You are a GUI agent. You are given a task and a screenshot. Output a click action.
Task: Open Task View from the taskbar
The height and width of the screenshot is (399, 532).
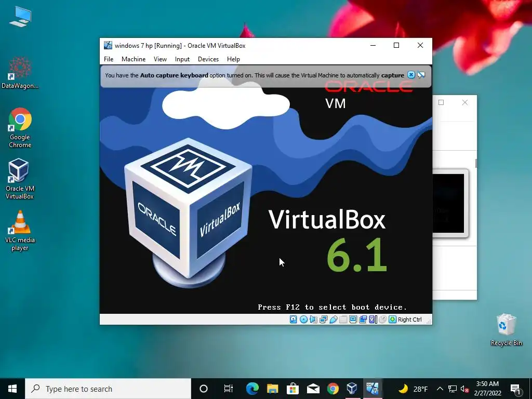pyautogui.click(x=229, y=389)
